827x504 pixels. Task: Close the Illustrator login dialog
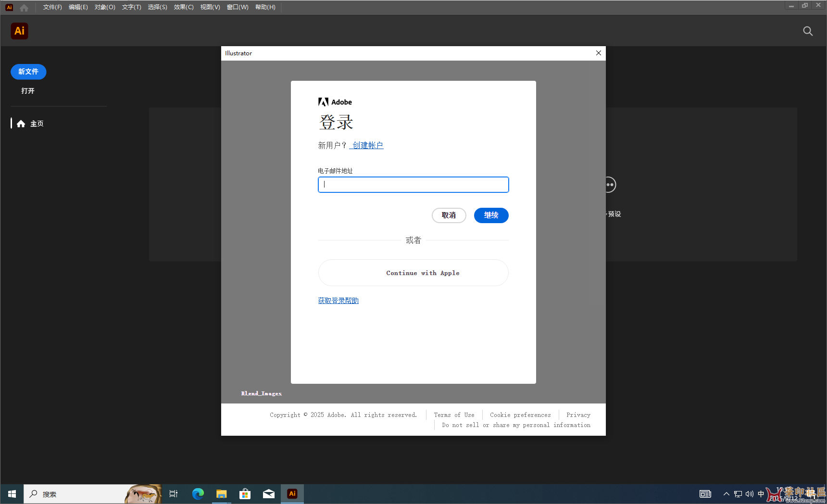click(599, 53)
